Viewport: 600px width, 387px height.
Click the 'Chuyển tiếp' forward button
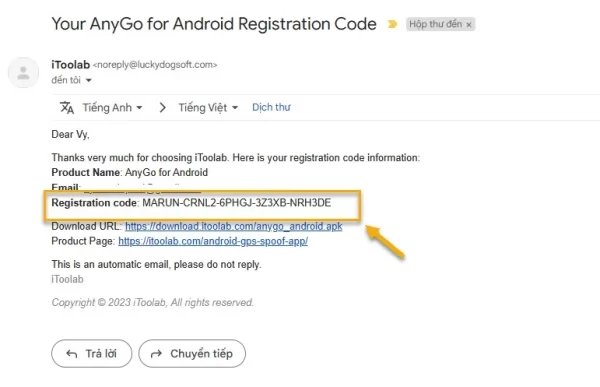point(192,353)
